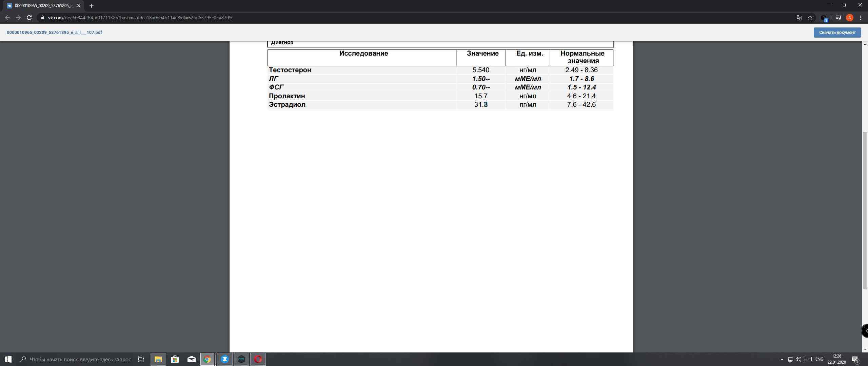Open the Opera browser from the taskbar
Screen dimensions: 868x366
coord(258,359)
